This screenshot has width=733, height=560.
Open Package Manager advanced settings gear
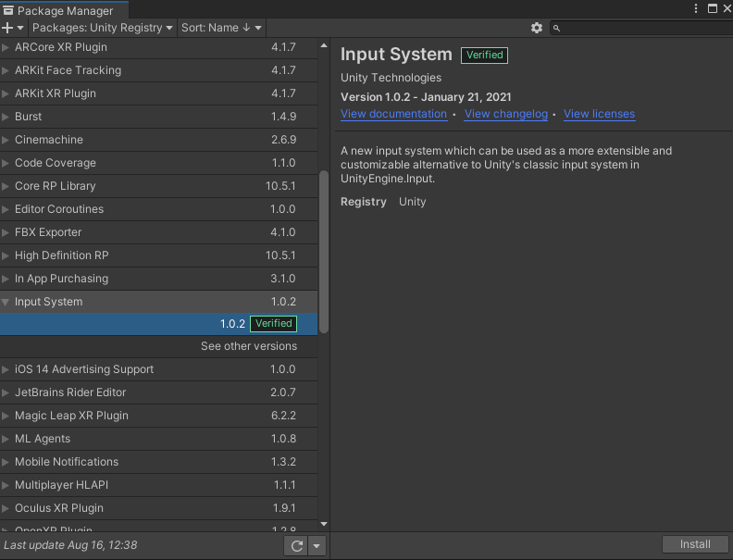coord(537,28)
